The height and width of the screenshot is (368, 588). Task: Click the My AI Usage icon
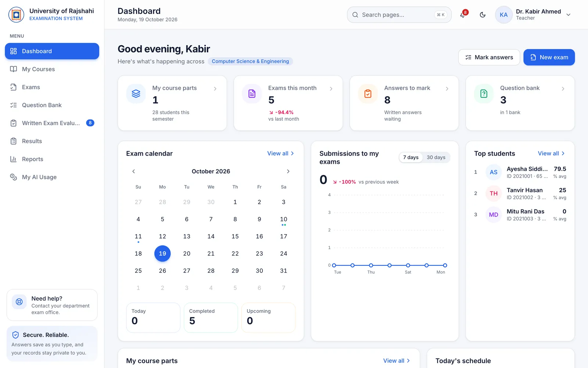coord(14,177)
